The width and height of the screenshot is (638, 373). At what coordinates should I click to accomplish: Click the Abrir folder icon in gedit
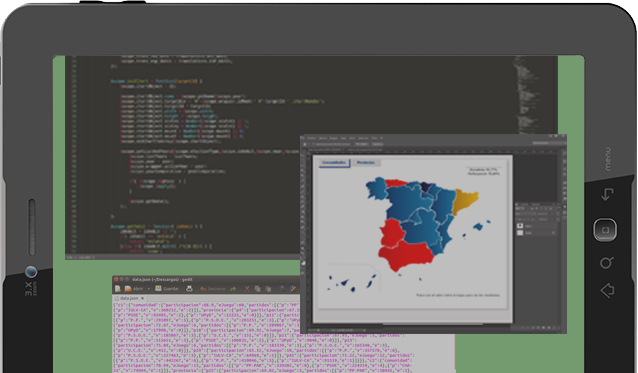pyautogui.click(x=128, y=289)
